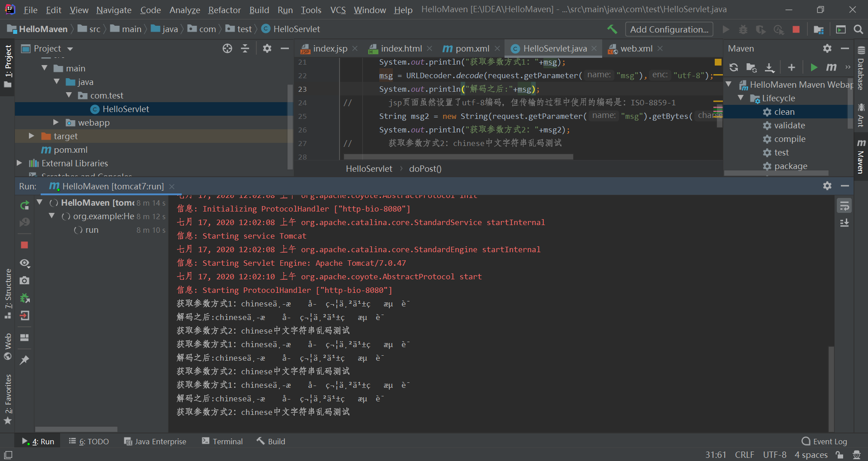
Task: Add a Maven project with the plus icon
Action: [x=792, y=67]
